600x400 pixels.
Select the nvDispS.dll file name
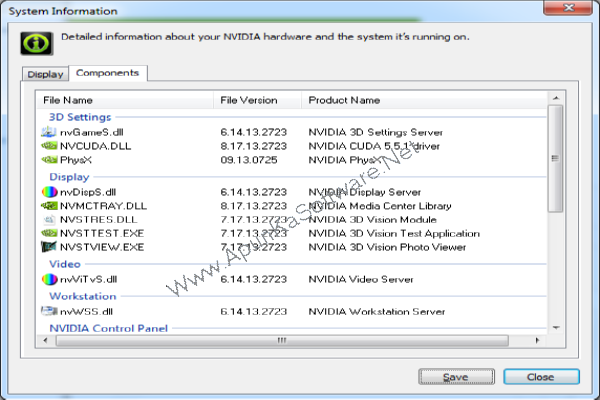point(88,192)
